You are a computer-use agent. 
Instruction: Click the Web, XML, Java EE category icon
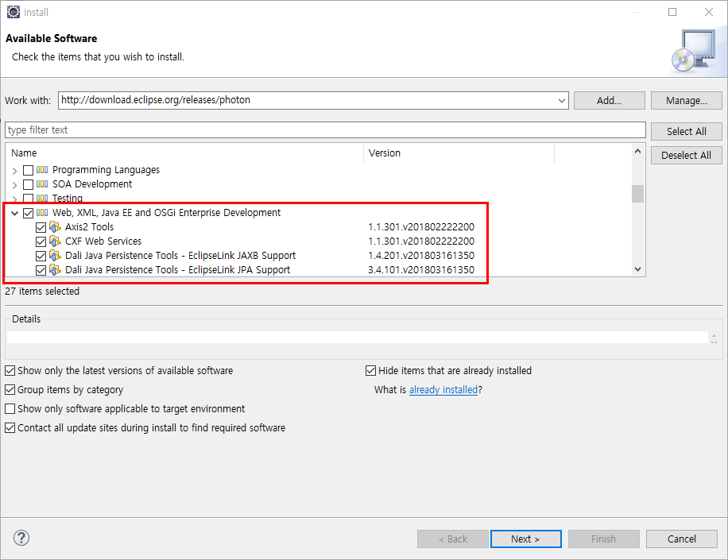[x=42, y=213]
